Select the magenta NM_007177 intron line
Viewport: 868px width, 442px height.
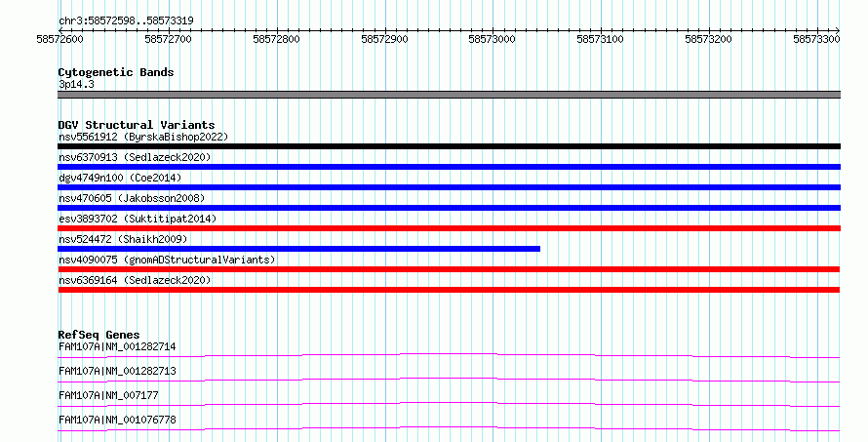[x=449, y=404]
